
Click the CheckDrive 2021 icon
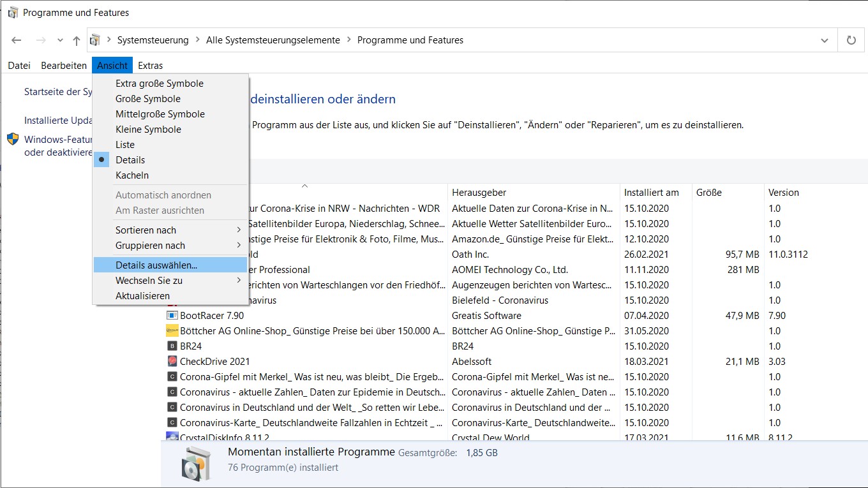(x=172, y=362)
